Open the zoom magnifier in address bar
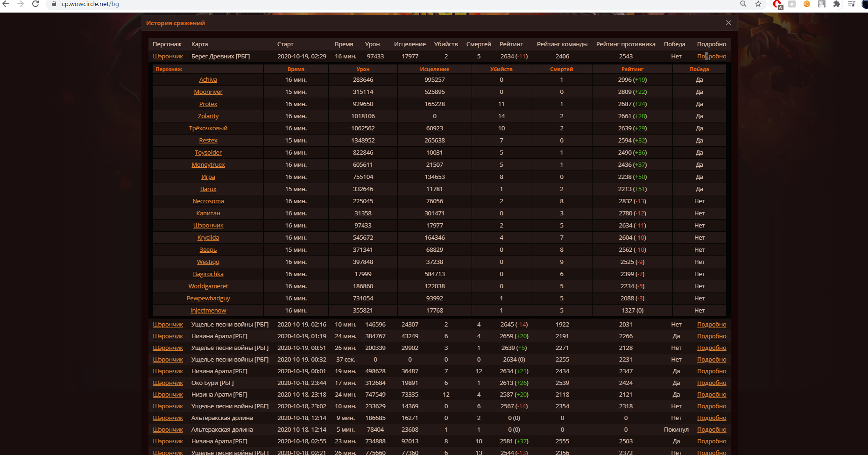868x455 pixels. (743, 4)
